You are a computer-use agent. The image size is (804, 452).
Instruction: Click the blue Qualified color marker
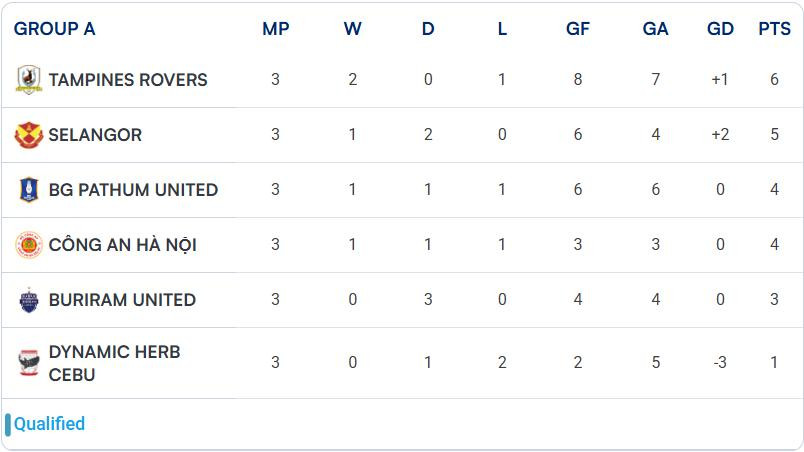(8, 424)
